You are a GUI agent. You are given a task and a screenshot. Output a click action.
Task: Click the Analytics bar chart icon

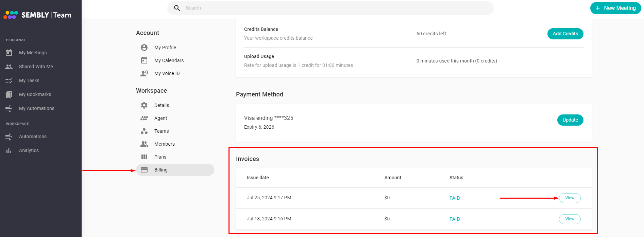point(9,150)
